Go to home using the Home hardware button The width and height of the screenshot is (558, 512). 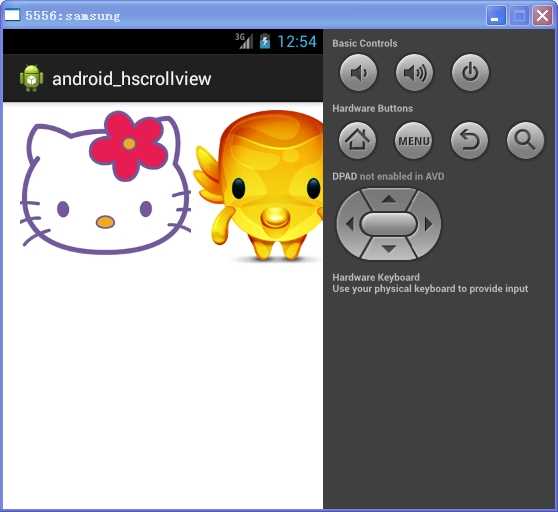[357, 141]
